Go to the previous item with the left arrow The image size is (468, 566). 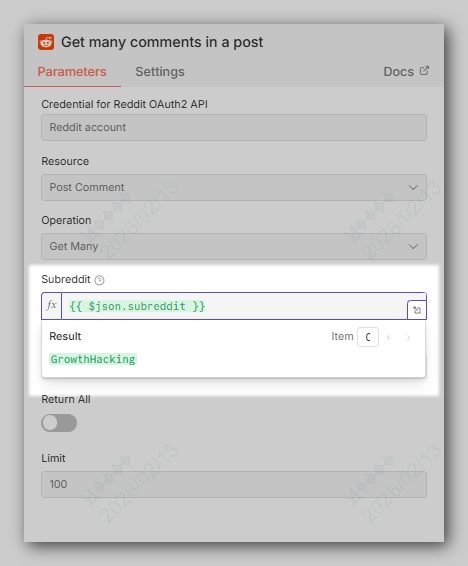click(x=389, y=337)
